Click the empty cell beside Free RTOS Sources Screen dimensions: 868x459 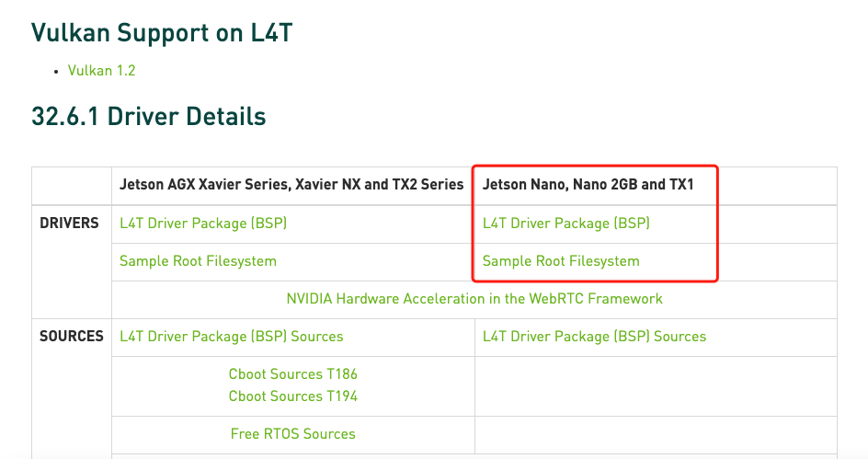(x=656, y=435)
